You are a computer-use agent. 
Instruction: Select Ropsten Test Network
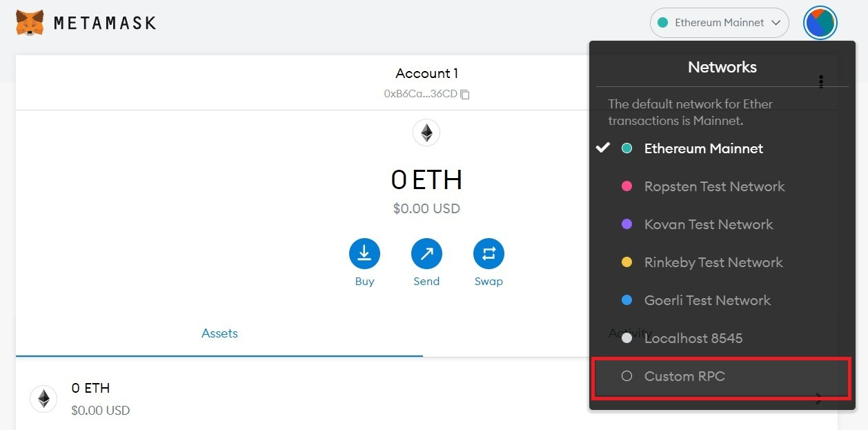click(714, 186)
